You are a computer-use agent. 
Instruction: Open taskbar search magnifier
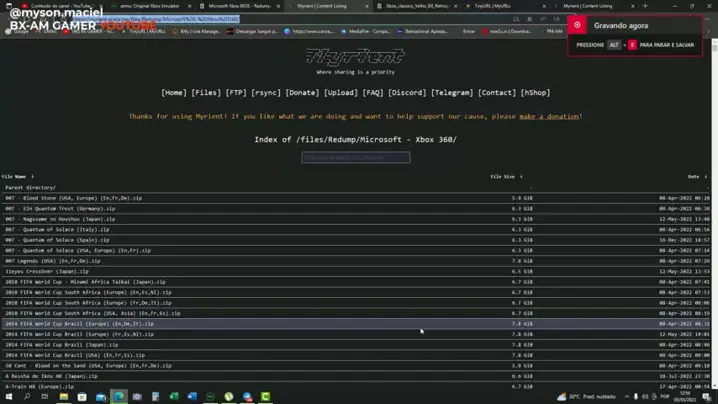[27, 397]
